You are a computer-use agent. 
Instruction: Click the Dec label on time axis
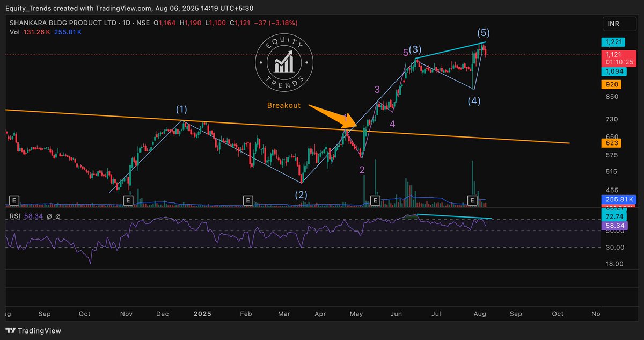coord(164,313)
